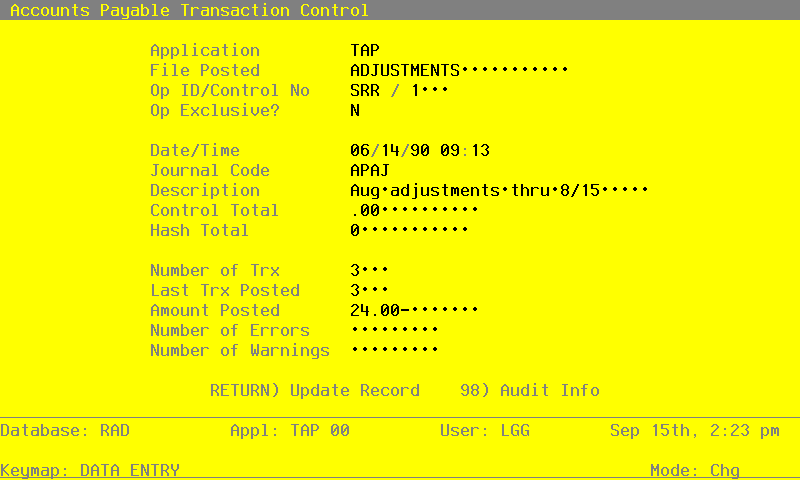Click the empty Number of Errors field
800x480 pixels.
[x=394, y=330]
